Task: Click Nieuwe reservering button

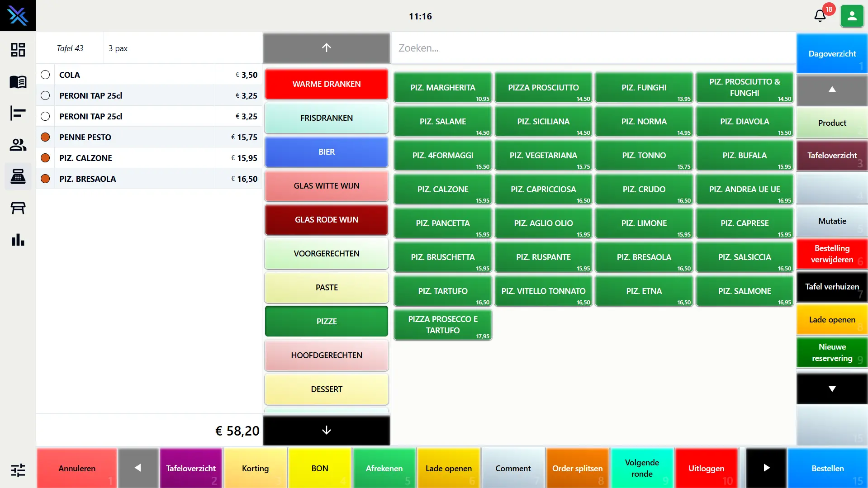Action: point(832,352)
